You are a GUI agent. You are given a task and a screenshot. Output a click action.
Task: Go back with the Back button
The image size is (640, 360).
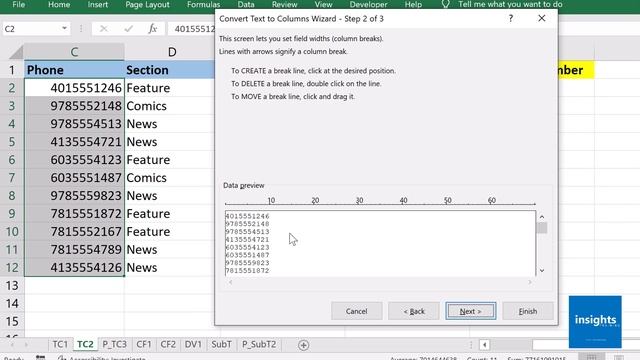coord(414,311)
